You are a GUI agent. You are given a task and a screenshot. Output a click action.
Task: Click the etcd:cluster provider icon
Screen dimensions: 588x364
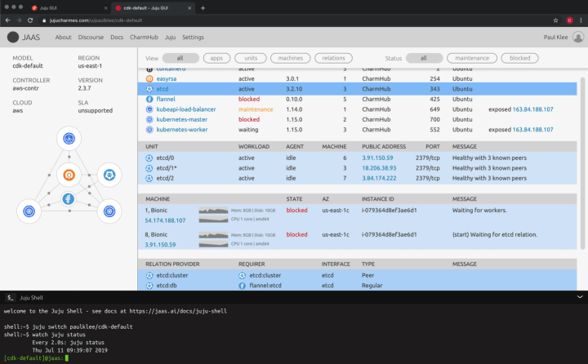(149, 275)
